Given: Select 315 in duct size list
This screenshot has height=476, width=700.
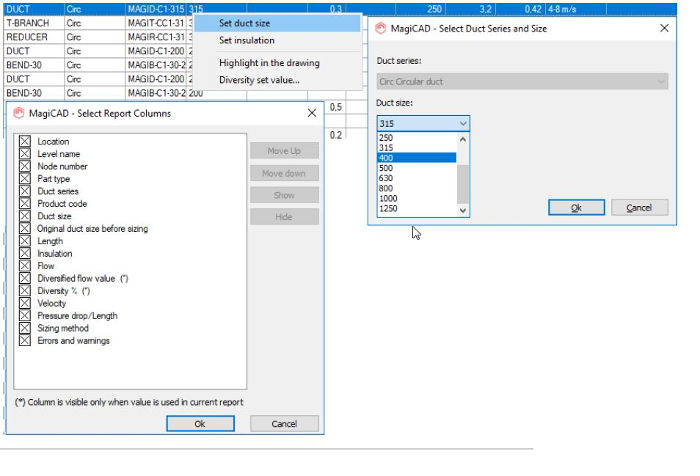Looking at the screenshot, I should tap(417, 148).
